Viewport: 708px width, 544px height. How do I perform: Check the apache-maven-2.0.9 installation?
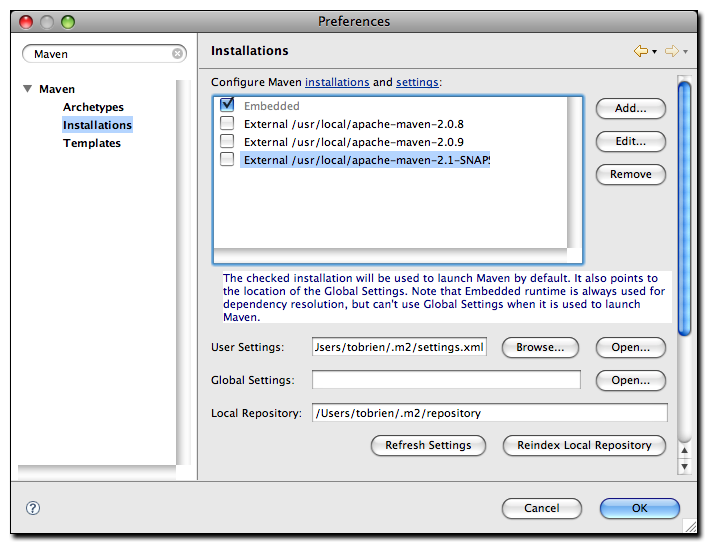(x=227, y=142)
